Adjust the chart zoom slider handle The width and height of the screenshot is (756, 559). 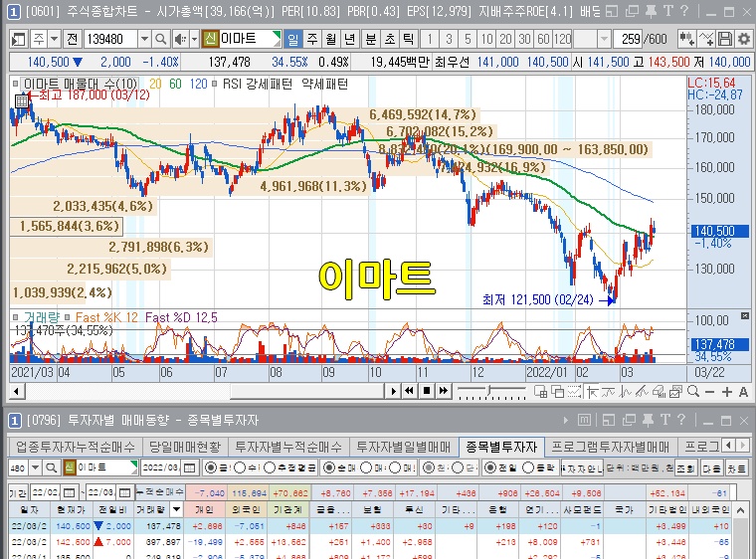[x=489, y=391]
